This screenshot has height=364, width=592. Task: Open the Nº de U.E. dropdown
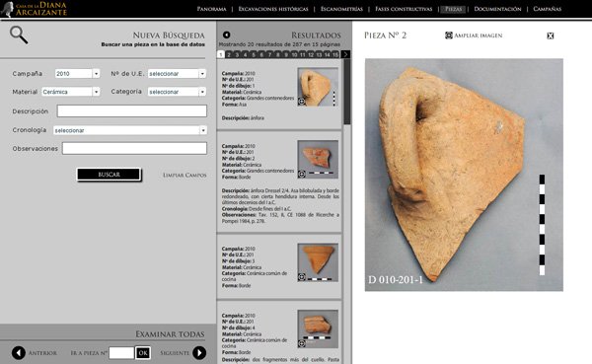click(177, 74)
